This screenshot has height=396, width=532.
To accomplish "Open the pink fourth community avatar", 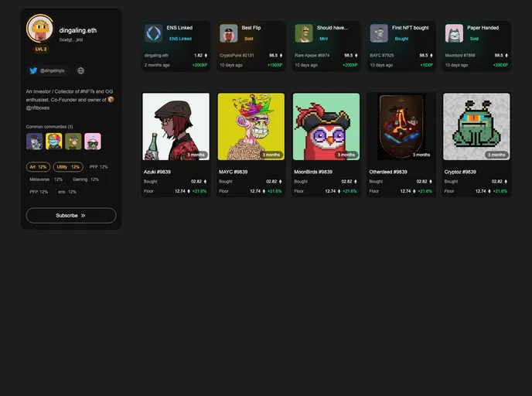I will point(93,141).
